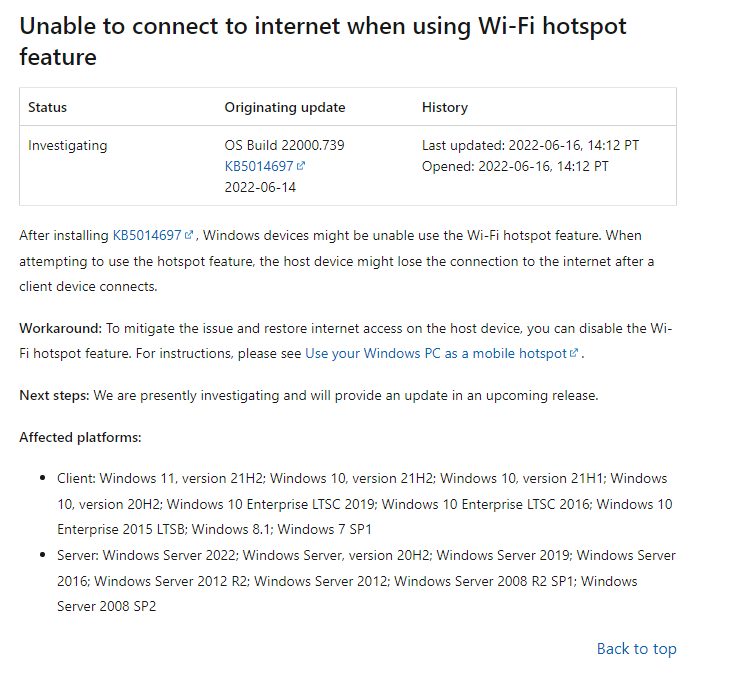Click the Originating update column header

tap(285, 107)
